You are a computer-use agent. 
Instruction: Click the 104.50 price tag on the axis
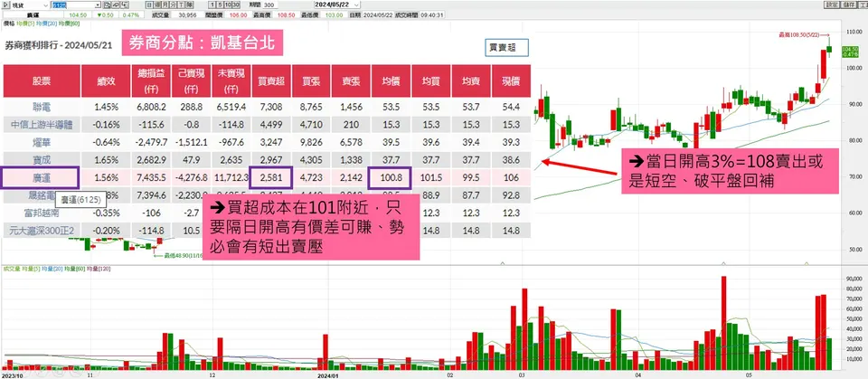[x=849, y=52]
